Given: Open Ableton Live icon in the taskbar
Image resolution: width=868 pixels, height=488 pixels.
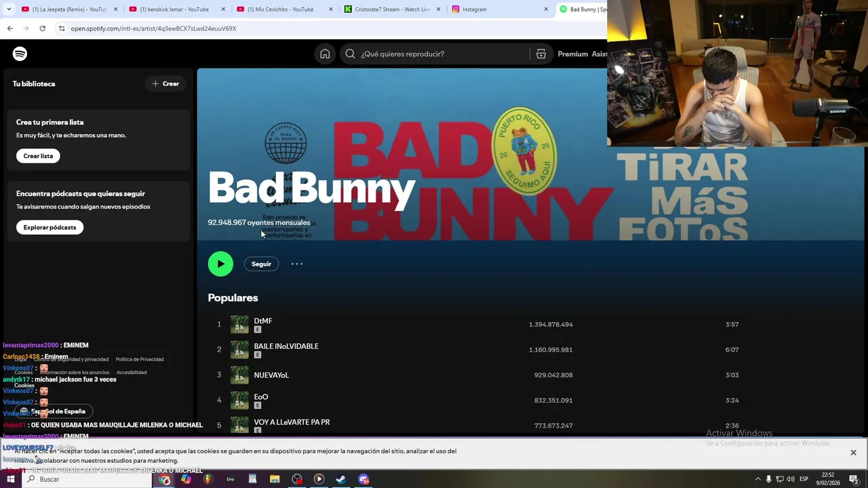Looking at the screenshot, I should point(231,479).
